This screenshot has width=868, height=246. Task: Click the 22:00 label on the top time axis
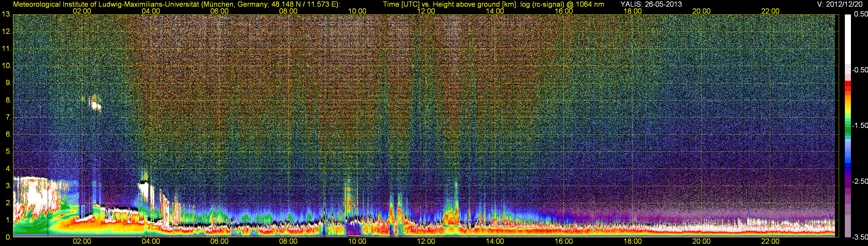770,11
